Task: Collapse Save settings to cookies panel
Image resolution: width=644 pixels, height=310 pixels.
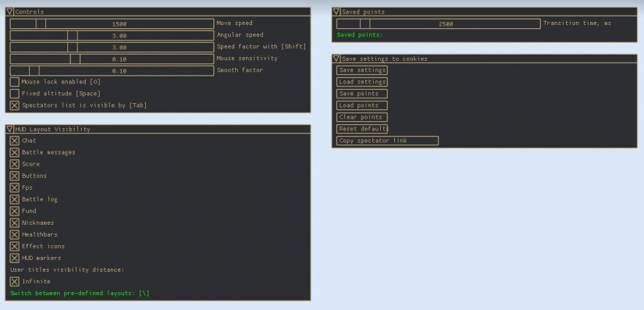Action: point(336,59)
